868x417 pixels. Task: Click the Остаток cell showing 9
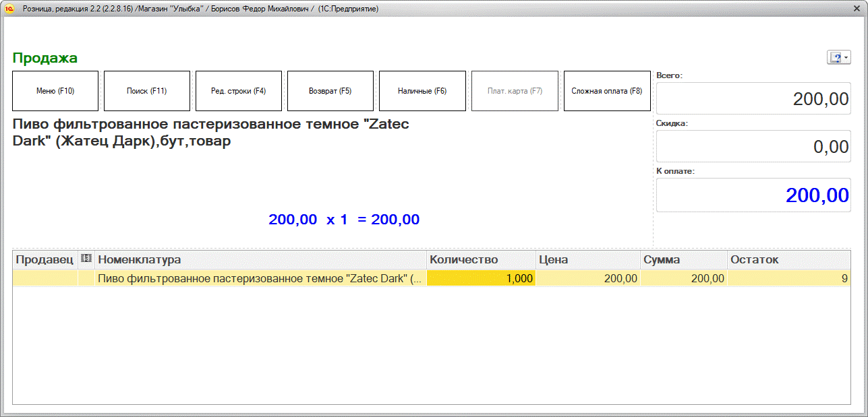789,278
